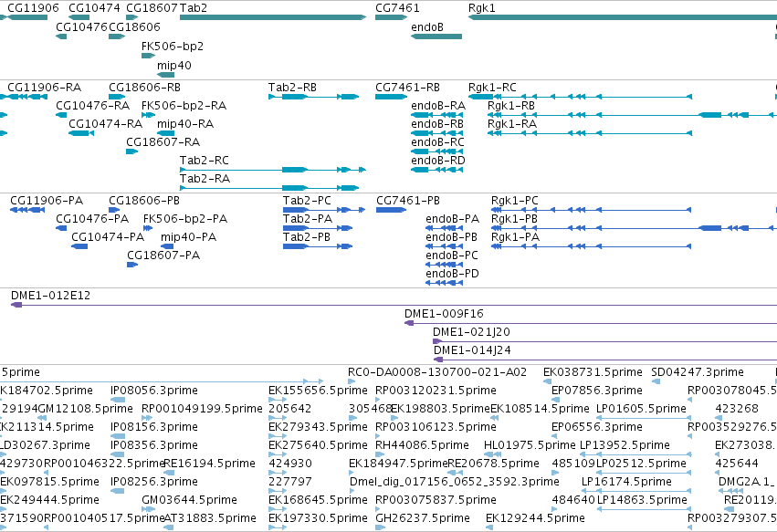This screenshot has height=532, width=777.
Task: Select the Tab2-RA transcript label
Action: tap(205, 179)
